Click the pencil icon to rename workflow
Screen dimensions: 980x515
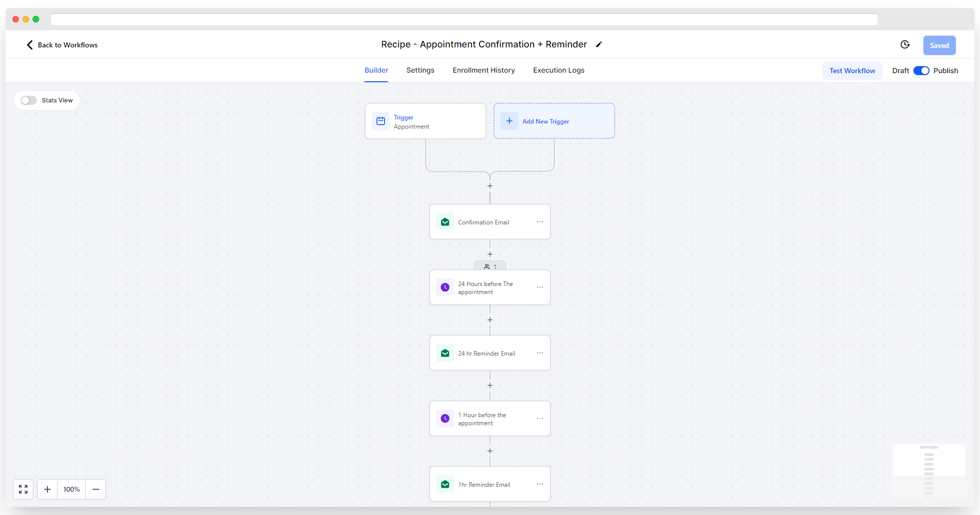tap(599, 44)
